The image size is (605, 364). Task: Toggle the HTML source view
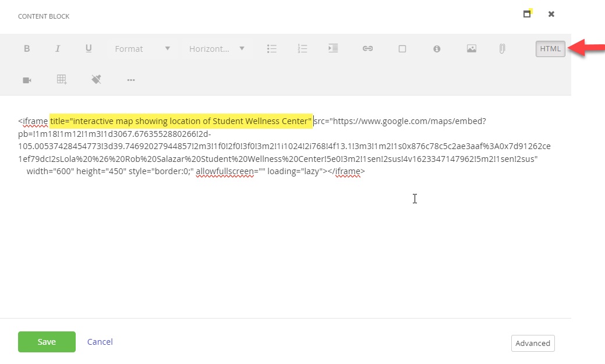tap(550, 49)
